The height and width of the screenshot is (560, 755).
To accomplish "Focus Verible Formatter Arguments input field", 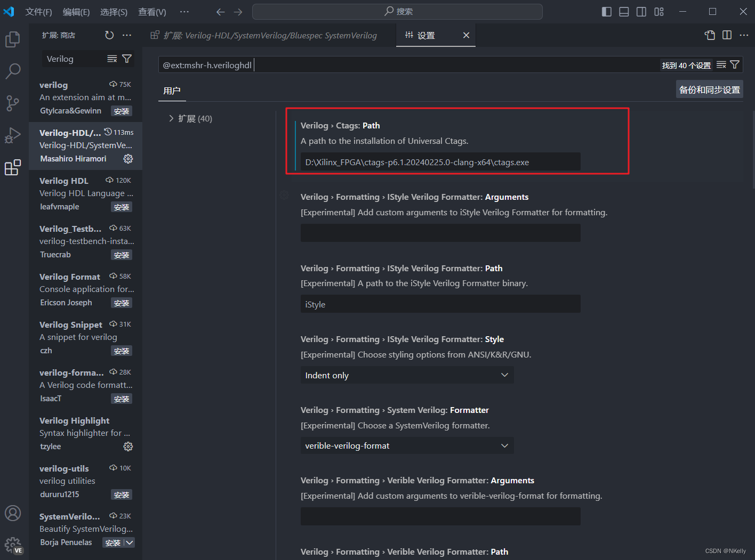I will pos(440,516).
